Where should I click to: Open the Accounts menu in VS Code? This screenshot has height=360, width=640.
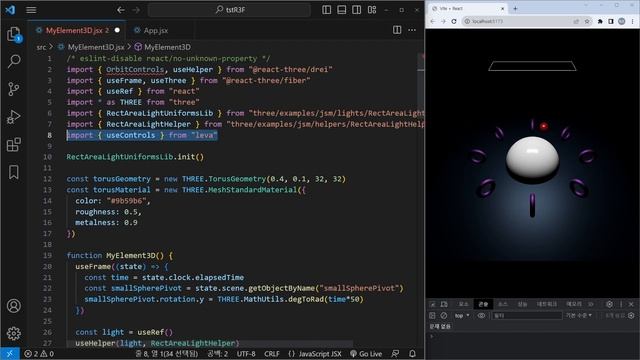click(14, 306)
